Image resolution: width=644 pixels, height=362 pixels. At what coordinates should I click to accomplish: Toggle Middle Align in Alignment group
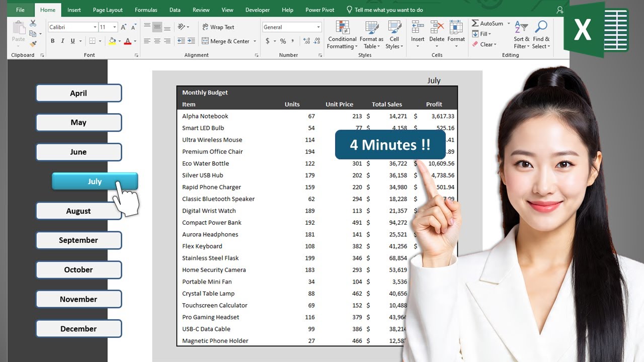157,27
